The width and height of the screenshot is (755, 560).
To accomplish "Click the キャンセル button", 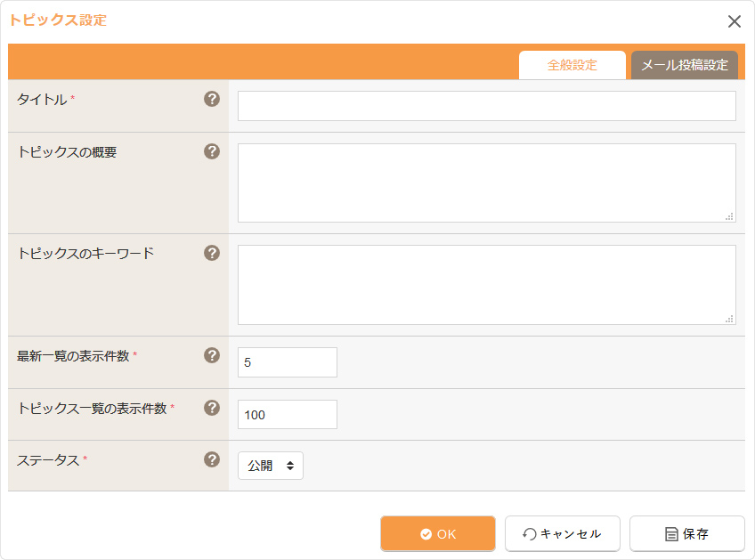I will coord(563,533).
